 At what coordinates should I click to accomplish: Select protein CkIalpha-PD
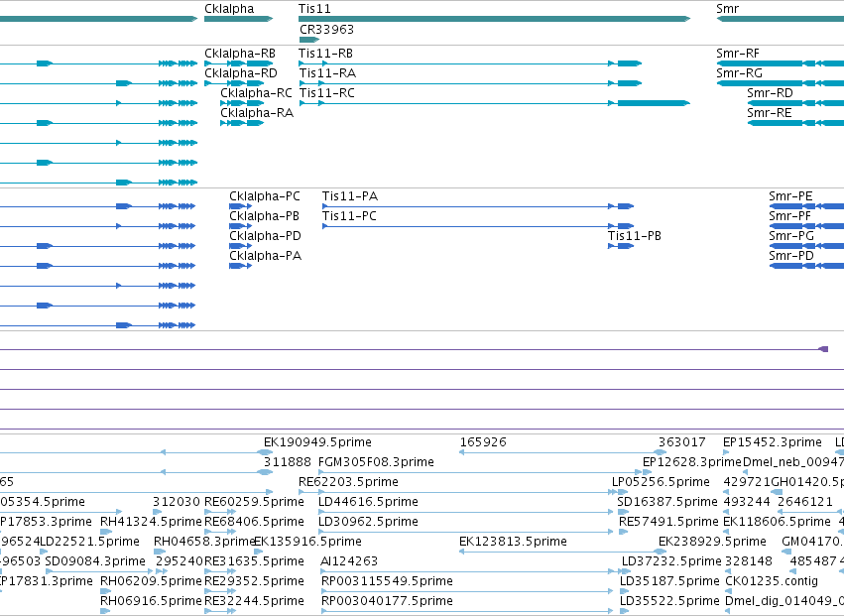click(266, 236)
